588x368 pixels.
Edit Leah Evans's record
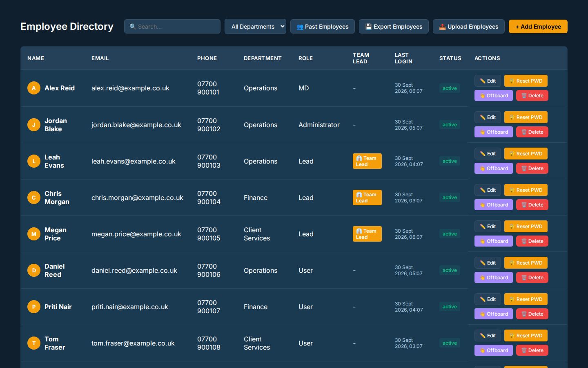point(488,154)
